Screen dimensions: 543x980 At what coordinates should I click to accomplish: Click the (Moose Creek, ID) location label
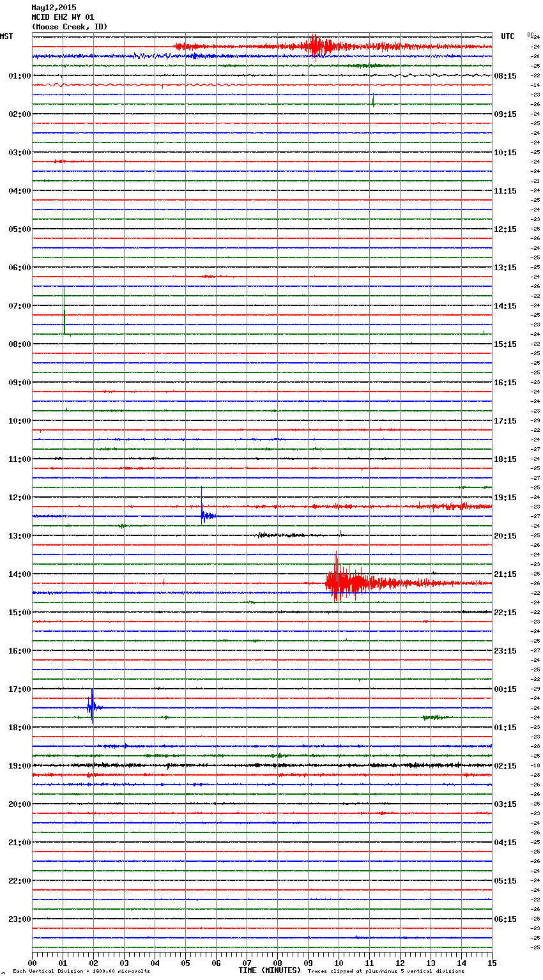tap(70, 27)
